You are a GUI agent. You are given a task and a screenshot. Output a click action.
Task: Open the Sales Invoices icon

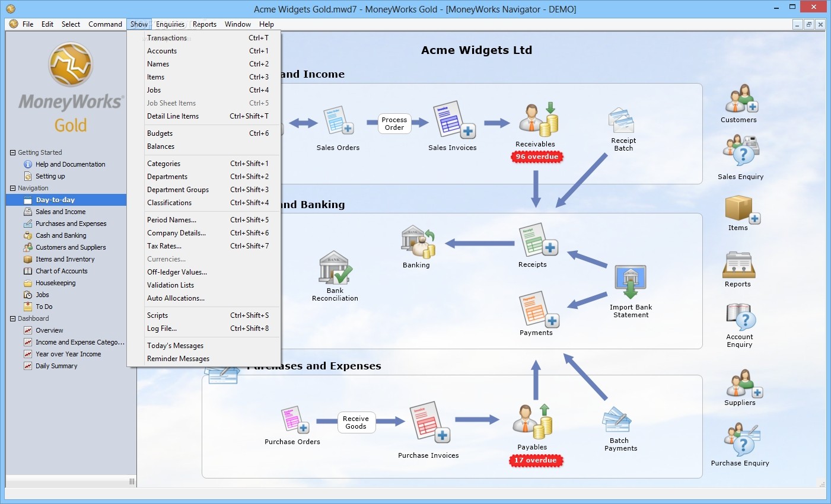(x=454, y=120)
